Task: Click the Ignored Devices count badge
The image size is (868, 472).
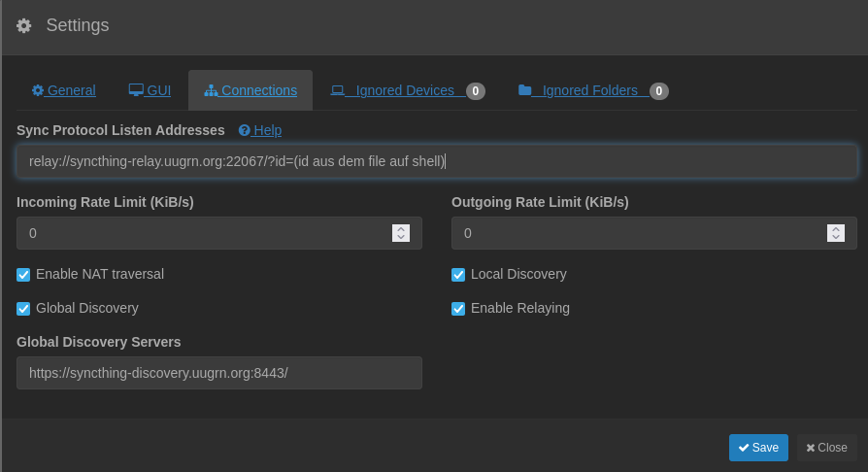Action: coord(475,91)
